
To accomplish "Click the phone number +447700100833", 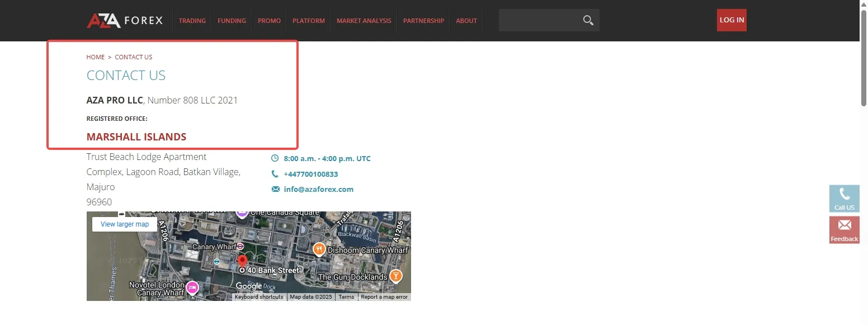I will tap(311, 174).
